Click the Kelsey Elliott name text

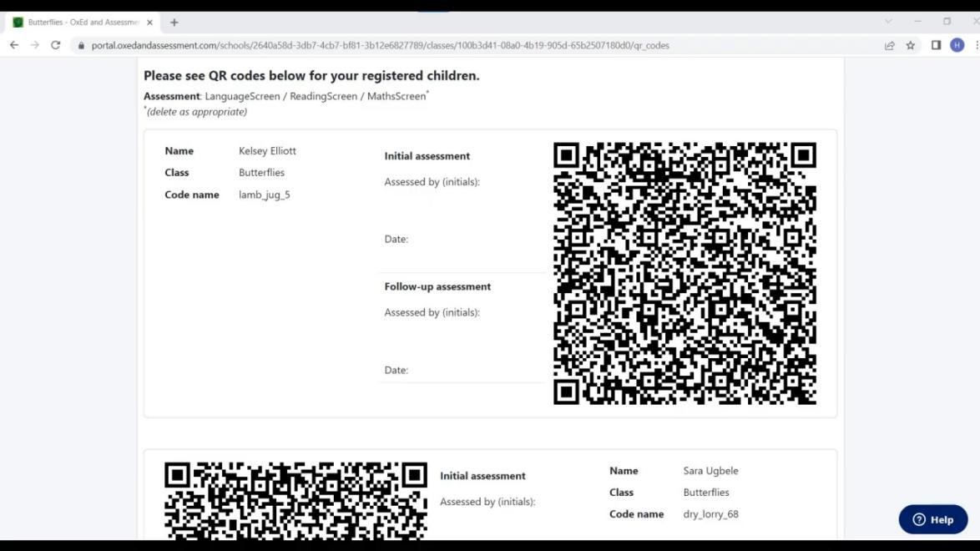(x=267, y=151)
